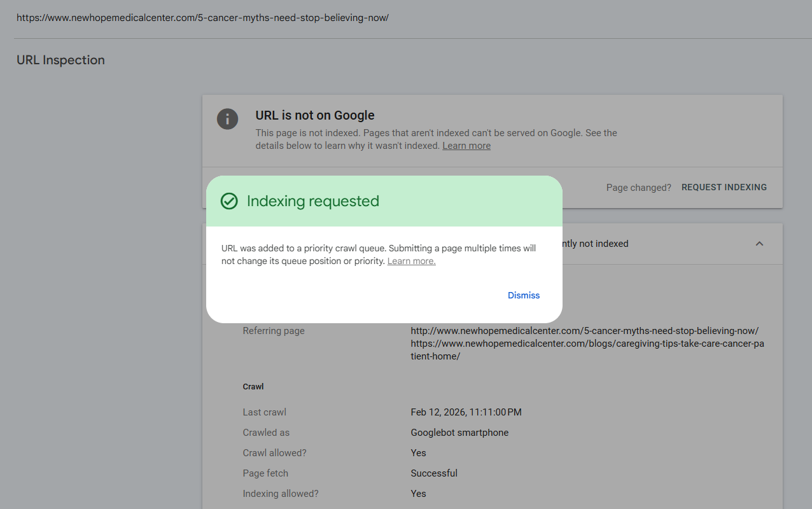Open Learn more link in Indexing requested dialog

[x=411, y=261]
